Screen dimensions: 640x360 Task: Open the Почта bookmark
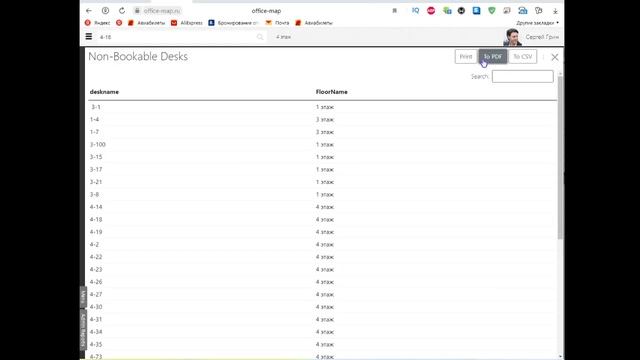pos(278,23)
